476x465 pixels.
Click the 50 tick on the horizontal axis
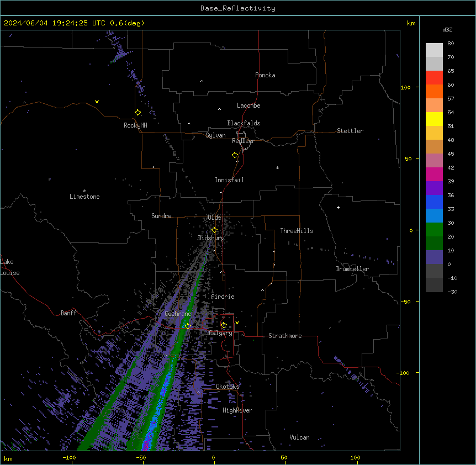click(284, 457)
